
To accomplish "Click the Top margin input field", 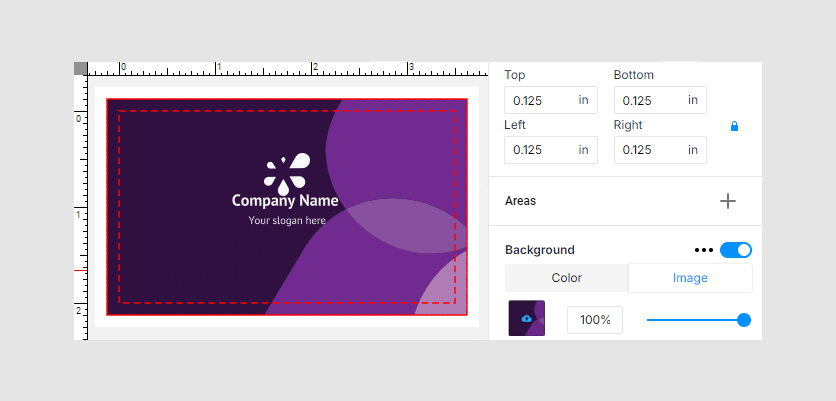I will click(551, 100).
